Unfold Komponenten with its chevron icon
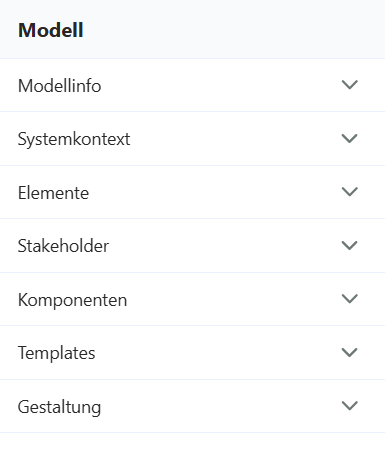385x450 pixels. [350, 299]
